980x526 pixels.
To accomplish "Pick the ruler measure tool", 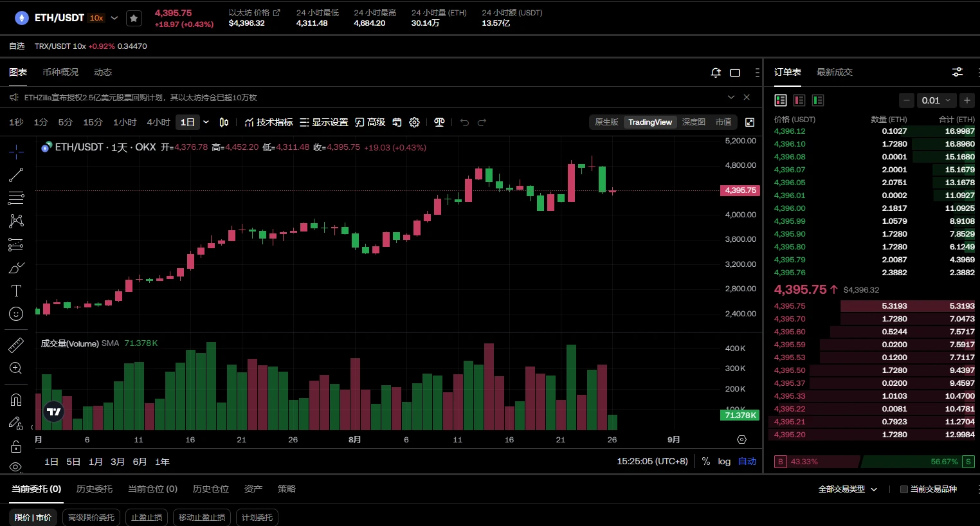I will (x=16, y=345).
